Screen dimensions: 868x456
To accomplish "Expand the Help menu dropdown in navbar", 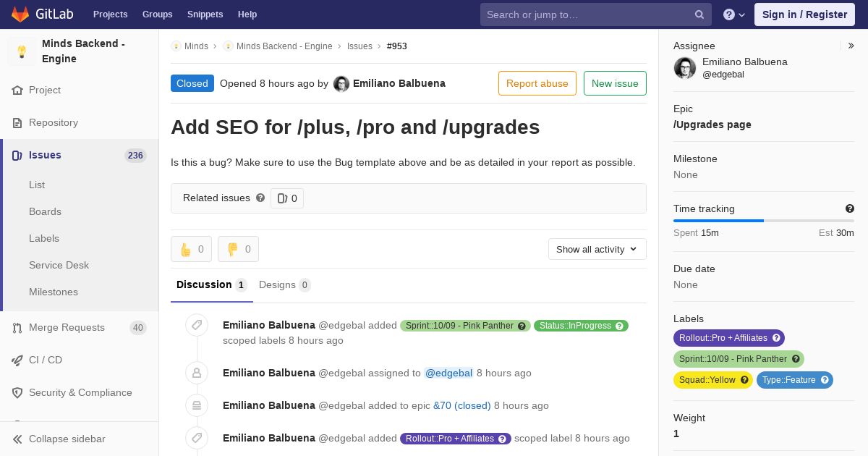I will coord(735,14).
